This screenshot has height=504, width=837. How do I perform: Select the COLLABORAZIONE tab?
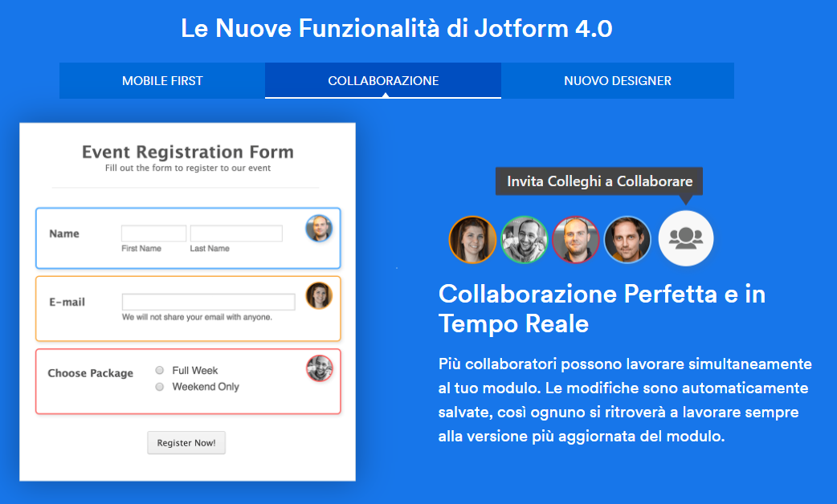point(383,80)
